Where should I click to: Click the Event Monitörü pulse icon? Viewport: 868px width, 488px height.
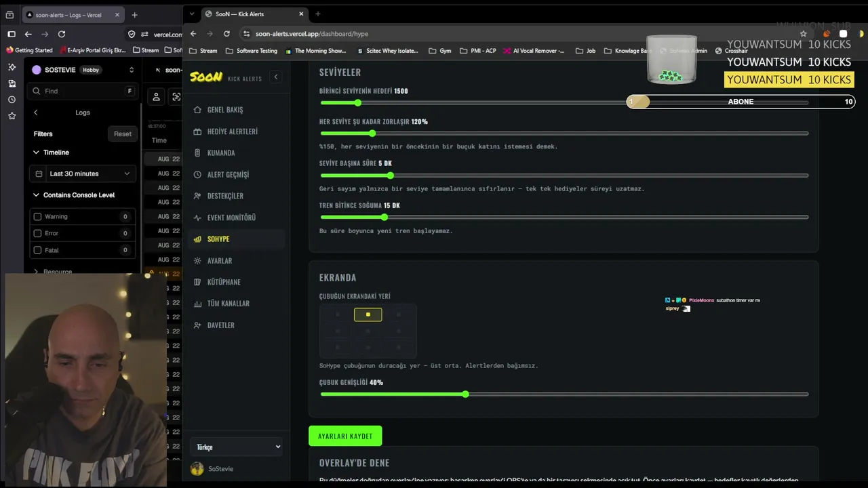pyautogui.click(x=197, y=218)
